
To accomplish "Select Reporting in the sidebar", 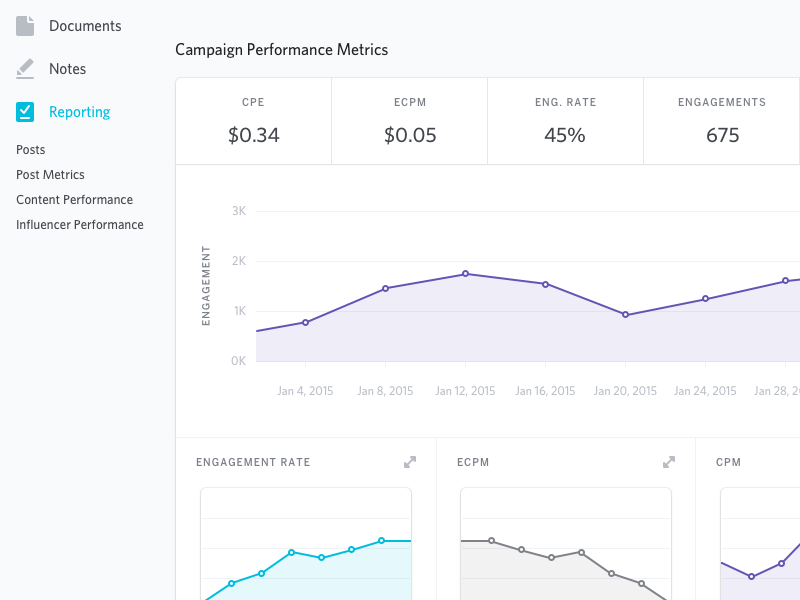I will tap(79, 112).
